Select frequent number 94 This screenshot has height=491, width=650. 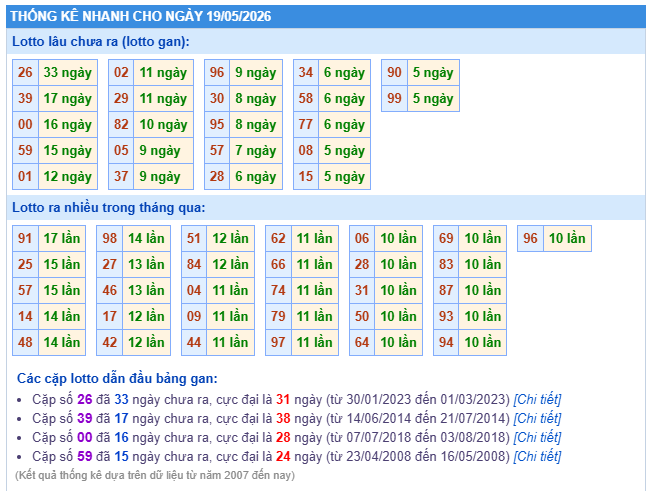click(x=446, y=343)
